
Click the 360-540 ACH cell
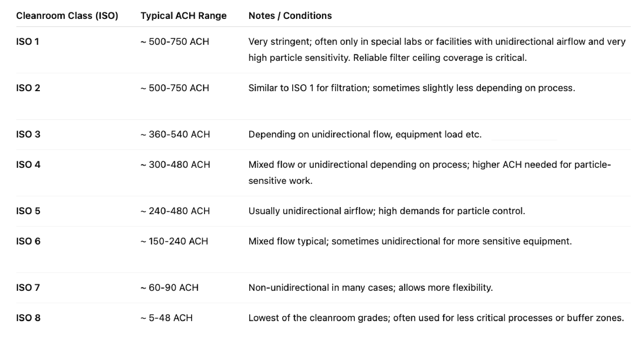tap(175, 134)
